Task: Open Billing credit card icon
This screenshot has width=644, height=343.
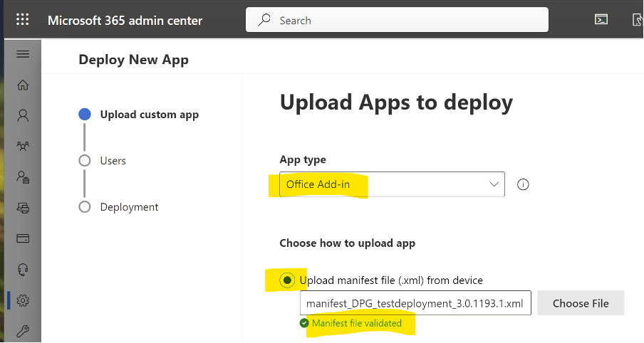Action: click(x=23, y=238)
